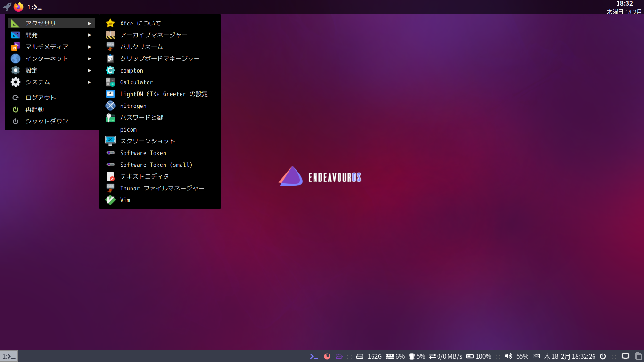This screenshot has width=644, height=362.
Task: Collapse the アクセサリ category
Action: pyautogui.click(x=52, y=23)
